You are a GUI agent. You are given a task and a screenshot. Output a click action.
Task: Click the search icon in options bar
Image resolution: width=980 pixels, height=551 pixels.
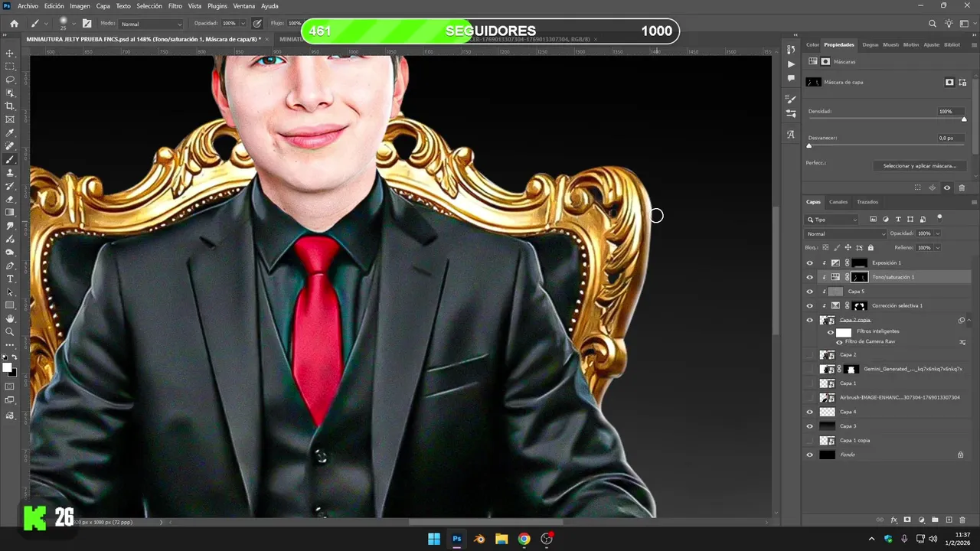[932, 24]
